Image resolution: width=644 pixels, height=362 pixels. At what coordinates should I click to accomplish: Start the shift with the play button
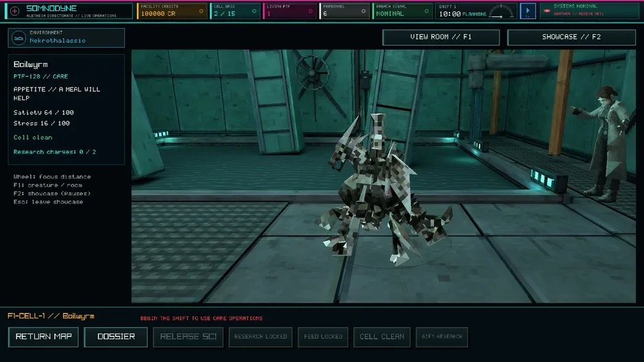pos(528,11)
